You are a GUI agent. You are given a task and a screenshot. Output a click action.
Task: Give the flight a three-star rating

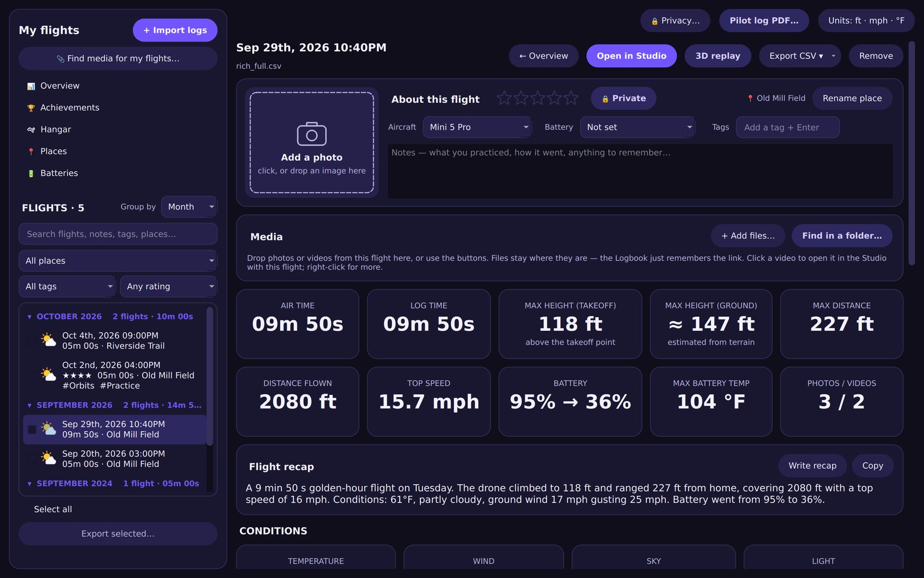(x=538, y=98)
